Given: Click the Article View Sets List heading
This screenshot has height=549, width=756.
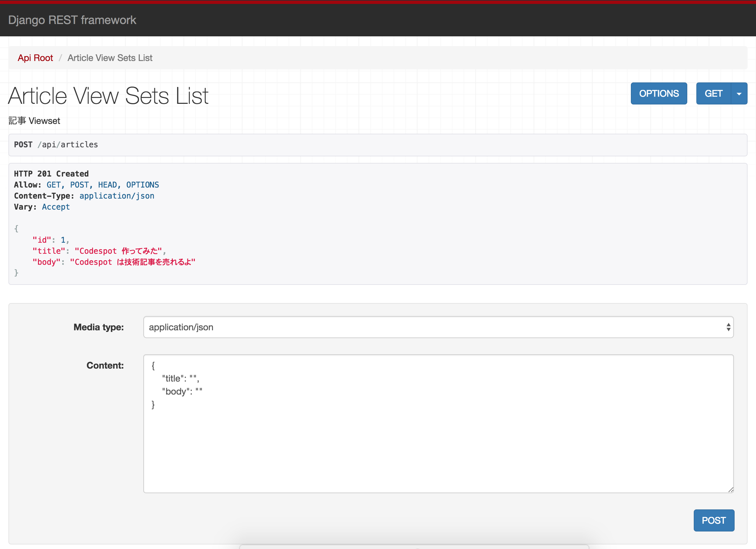Looking at the screenshot, I should [x=108, y=96].
